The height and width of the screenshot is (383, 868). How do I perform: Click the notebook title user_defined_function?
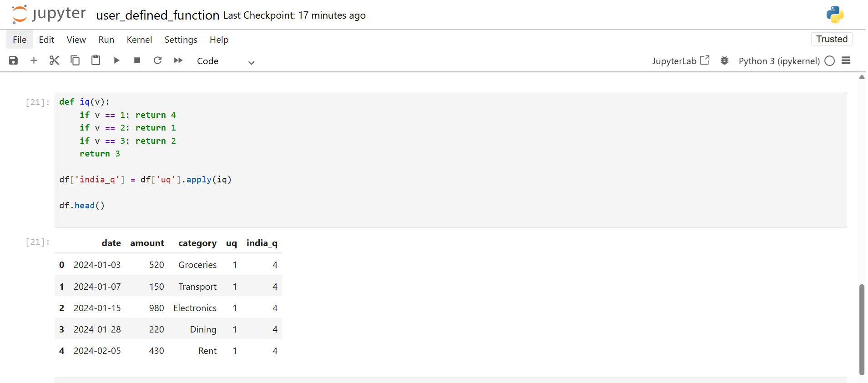coord(157,15)
